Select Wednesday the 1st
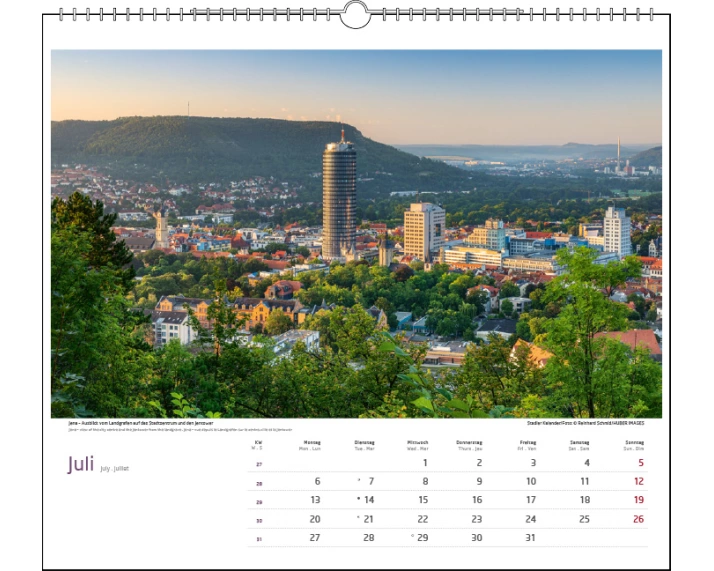Screen dimensions: 714x571 (x=424, y=463)
